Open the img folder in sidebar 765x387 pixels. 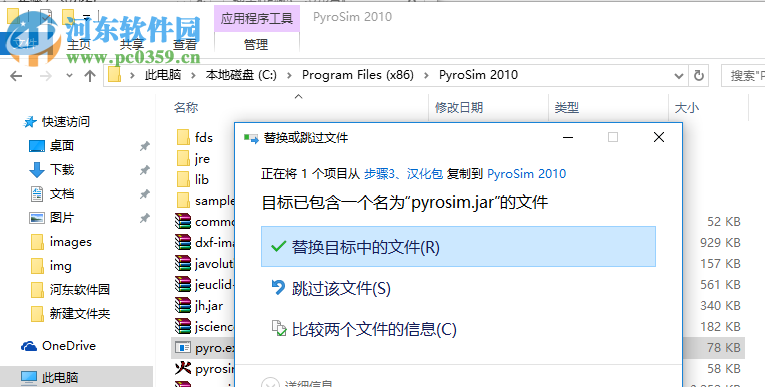point(60,265)
